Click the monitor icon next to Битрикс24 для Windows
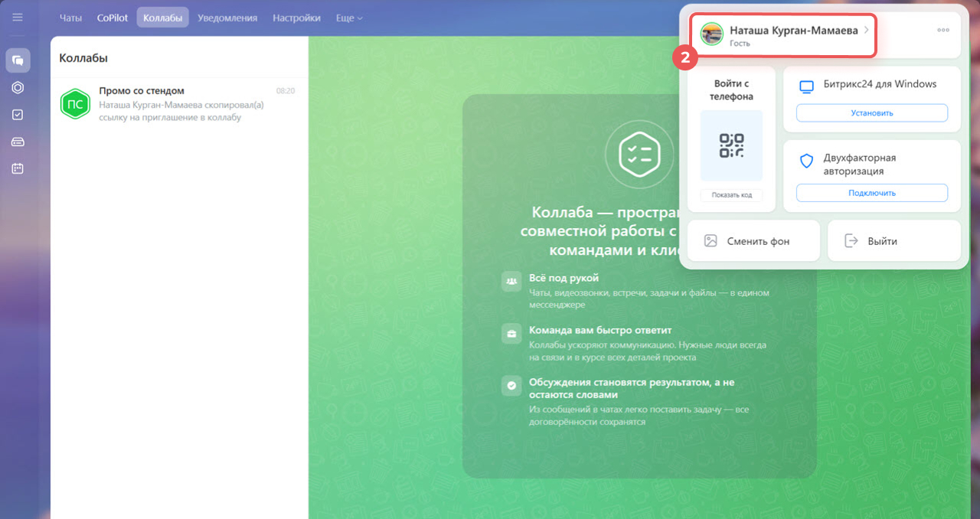This screenshot has width=980, height=519. point(806,86)
